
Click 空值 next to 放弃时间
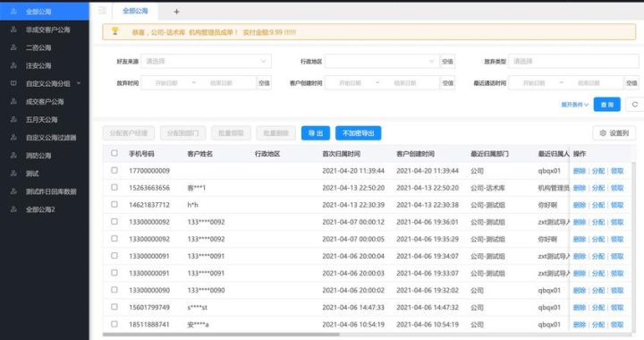coord(264,83)
